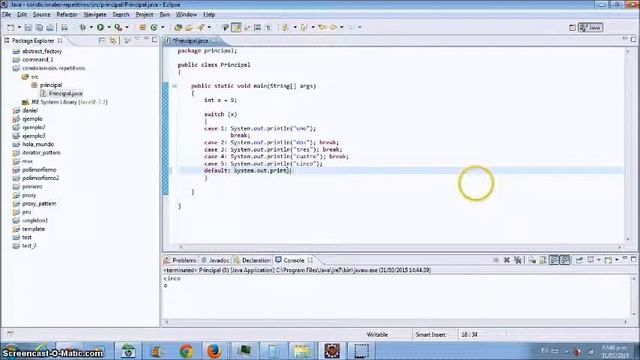Image resolution: width=640 pixels, height=360 pixels.
Task: Open dropdown arrow next to Debug icon
Action: (x=91, y=27)
